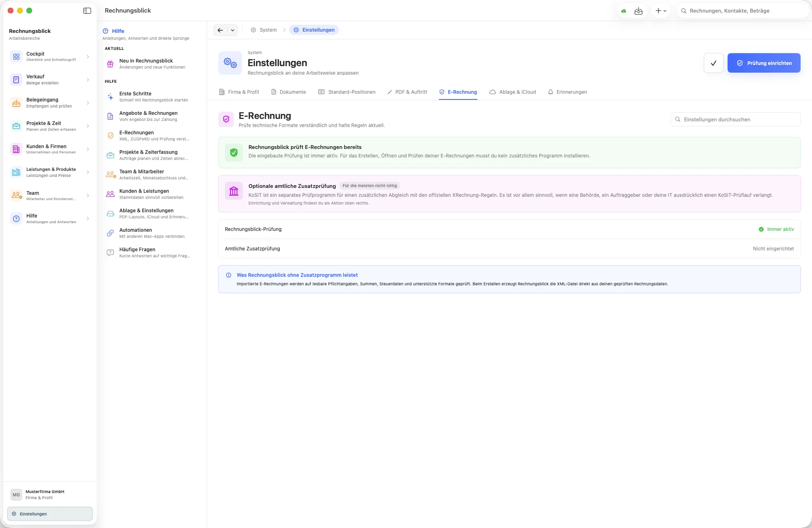The width and height of the screenshot is (812, 528).
Task: Click the checkmark button beside Prüfung einrichten
Action: click(713, 63)
